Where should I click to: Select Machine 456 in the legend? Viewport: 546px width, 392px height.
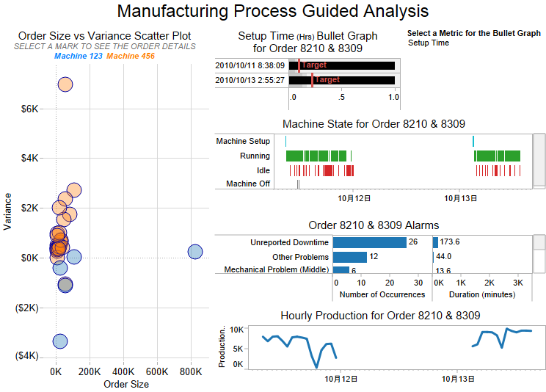(x=131, y=57)
